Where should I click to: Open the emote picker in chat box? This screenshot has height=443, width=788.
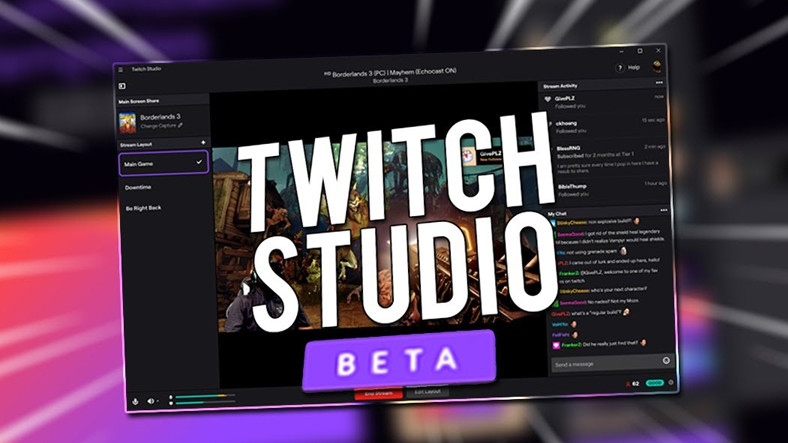666,360
